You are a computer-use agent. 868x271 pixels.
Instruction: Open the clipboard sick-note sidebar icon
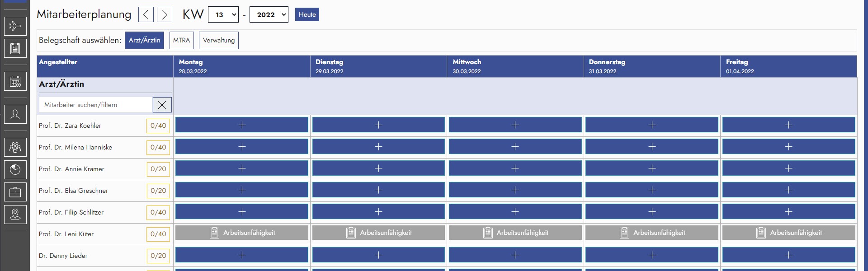click(x=15, y=48)
